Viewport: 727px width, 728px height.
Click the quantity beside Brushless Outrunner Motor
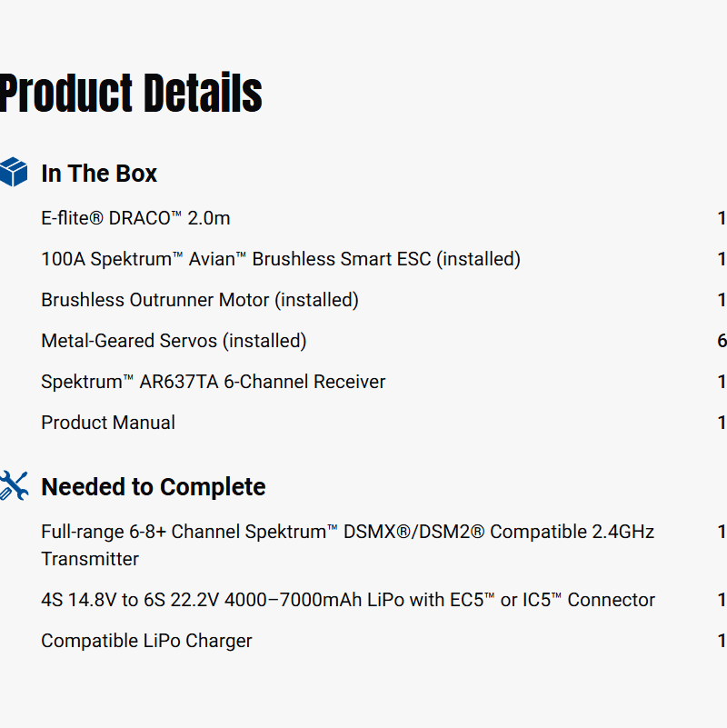[x=722, y=300]
